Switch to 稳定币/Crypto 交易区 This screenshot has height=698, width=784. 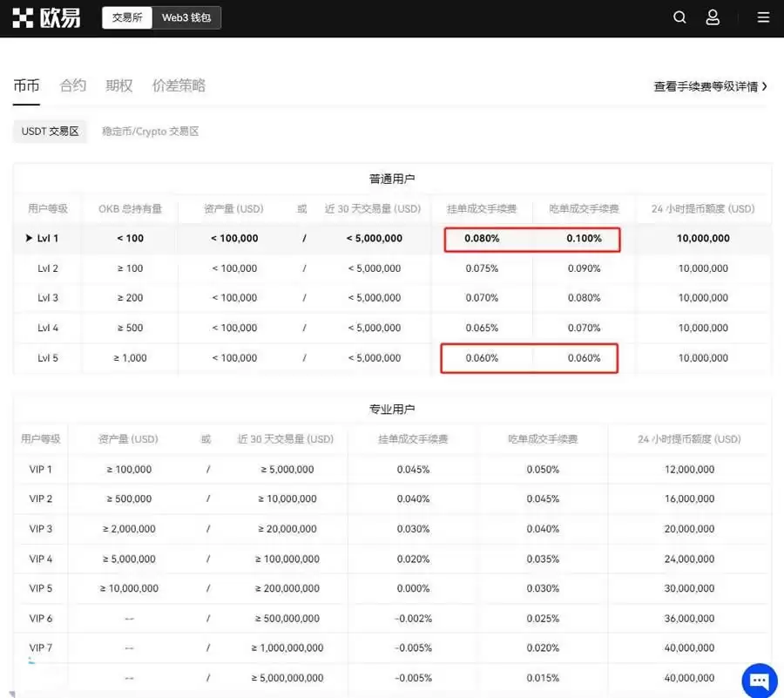152,131
